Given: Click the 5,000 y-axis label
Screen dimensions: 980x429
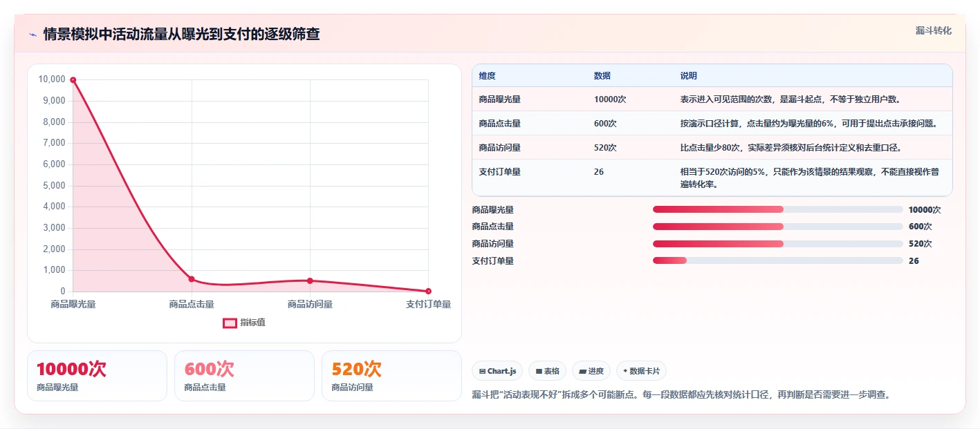Looking at the screenshot, I should click(x=54, y=186).
